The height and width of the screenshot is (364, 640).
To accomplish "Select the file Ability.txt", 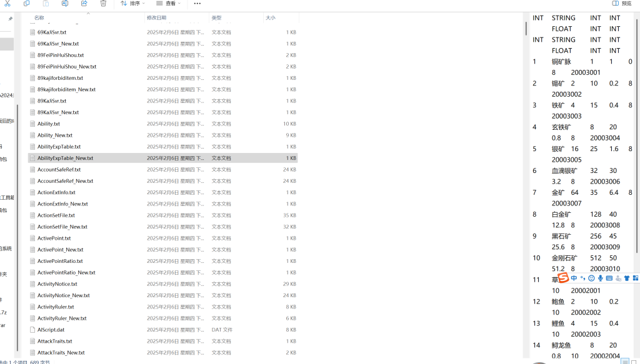I will [49, 124].
